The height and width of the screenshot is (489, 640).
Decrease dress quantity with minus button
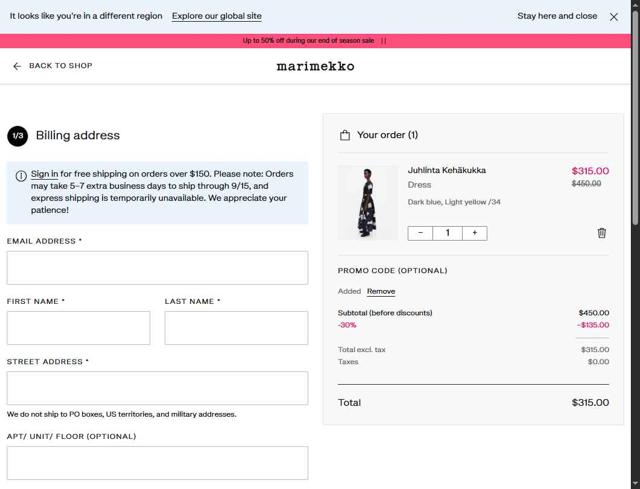pos(420,233)
